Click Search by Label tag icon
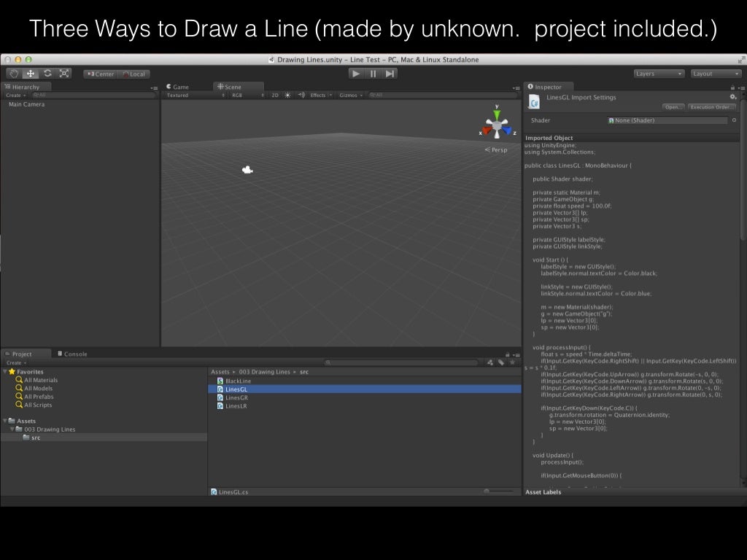747x560 pixels. coord(501,363)
